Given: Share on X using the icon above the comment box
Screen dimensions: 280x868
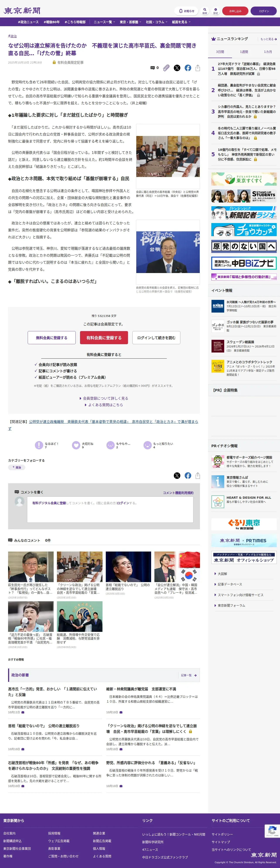Looking at the screenshot, I should click(x=177, y=475).
